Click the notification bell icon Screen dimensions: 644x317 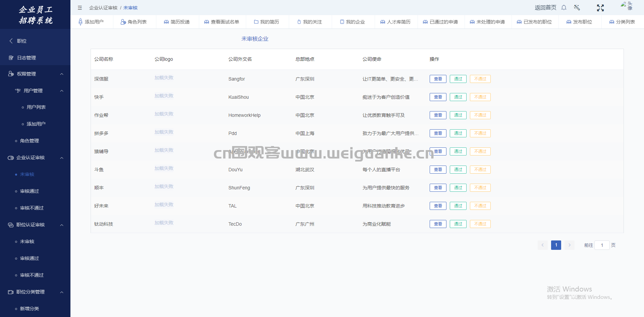(564, 7)
